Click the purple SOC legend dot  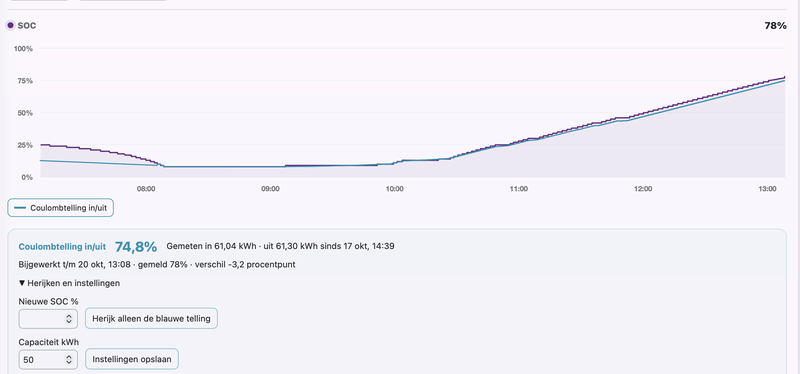(x=10, y=25)
